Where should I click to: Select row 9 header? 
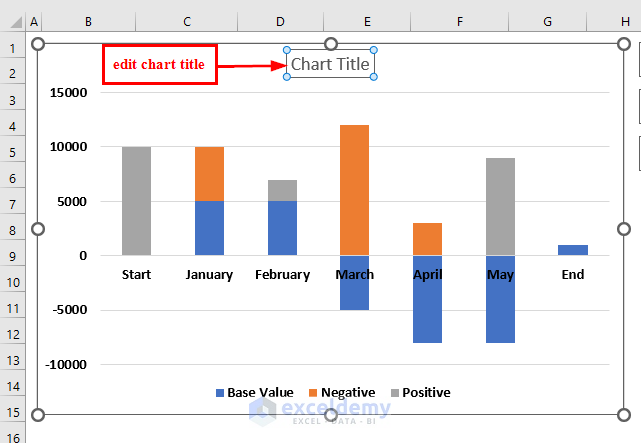coord(12,256)
